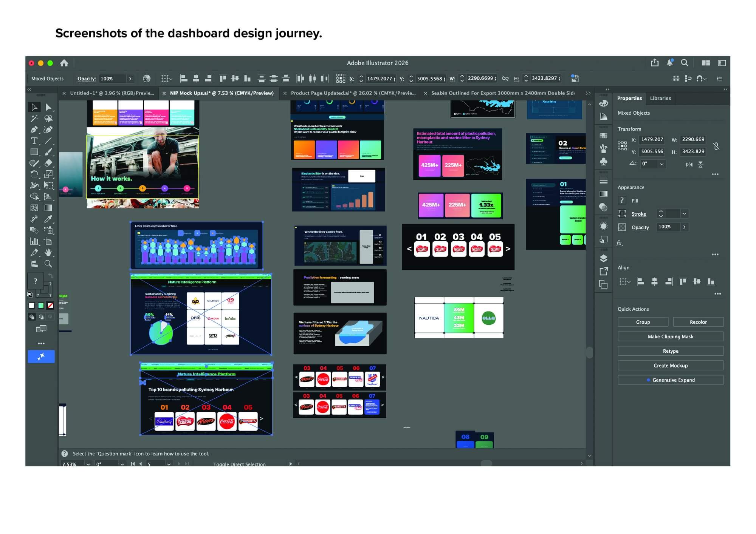The width and height of the screenshot is (756, 534).
Task: Select the Column Graph tool
Action: click(x=34, y=241)
